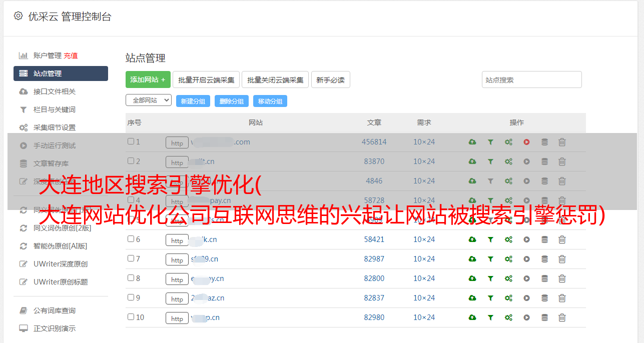The width and height of the screenshot is (644, 343).
Task: Open 智能伪原创[AI版] sidebar item
Action: coord(60,246)
